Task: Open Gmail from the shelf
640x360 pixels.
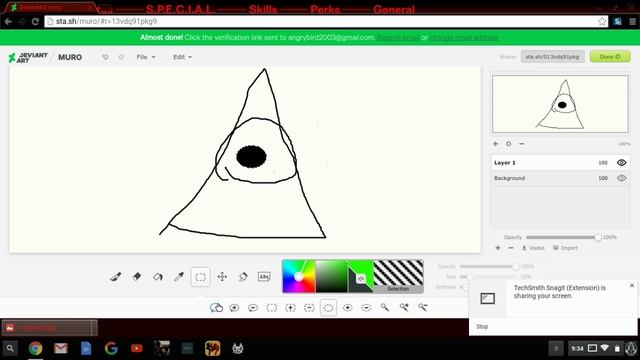Action: [60, 348]
